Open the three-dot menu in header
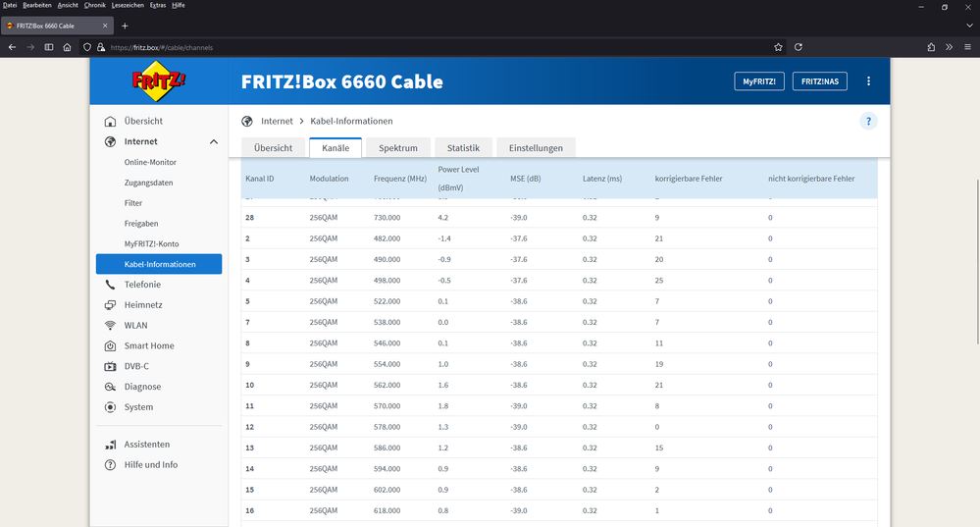The image size is (980, 527). [x=868, y=81]
